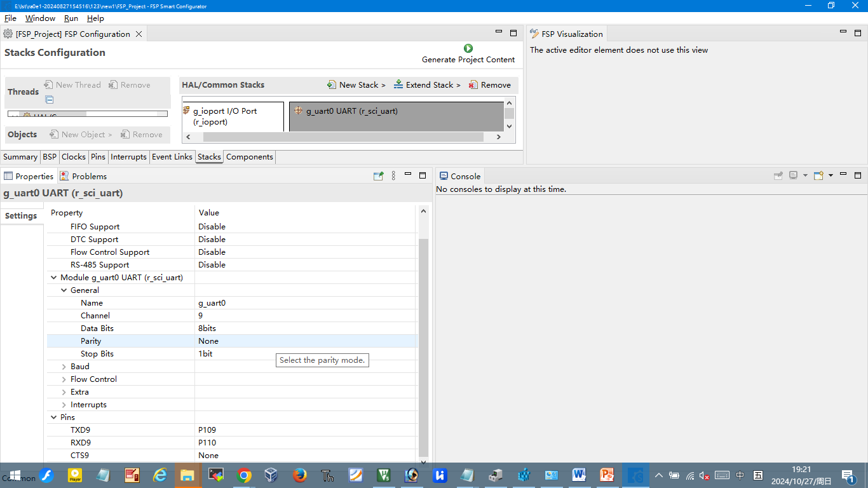Open PowerPoint from the taskbar
The height and width of the screenshot is (488, 868).
click(607, 475)
